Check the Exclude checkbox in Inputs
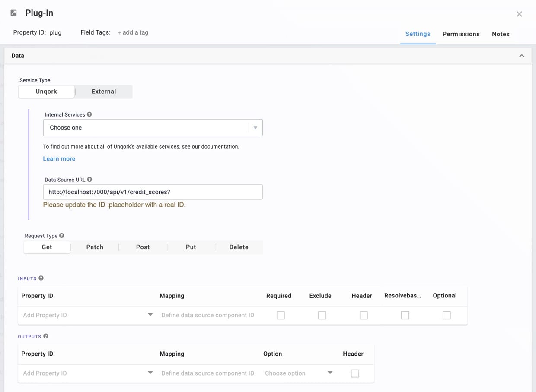Viewport: 536px width, 392px height. [322, 316]
